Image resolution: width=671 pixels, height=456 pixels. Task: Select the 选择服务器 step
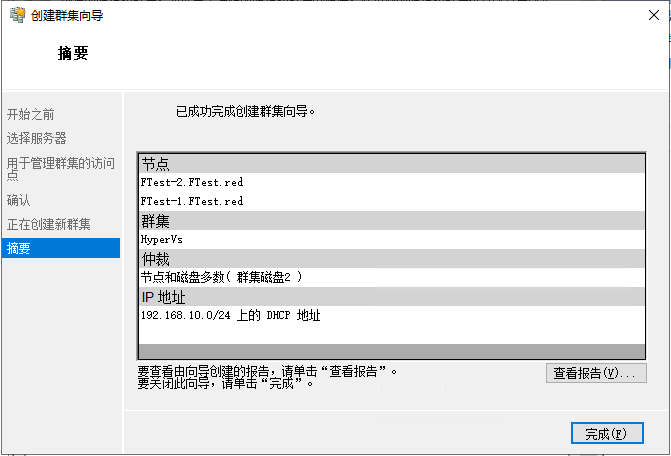click(36, 138)
